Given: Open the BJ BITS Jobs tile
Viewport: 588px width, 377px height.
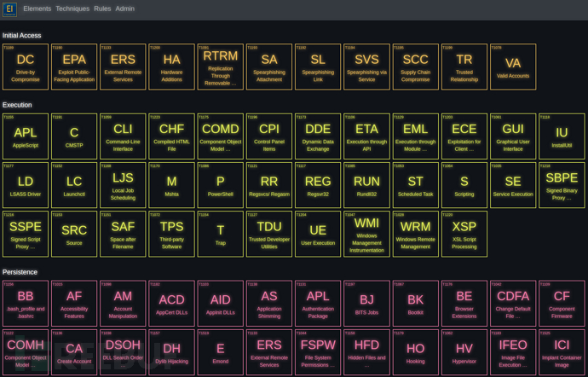Looking at the screenshot, I should coord(366,304).
